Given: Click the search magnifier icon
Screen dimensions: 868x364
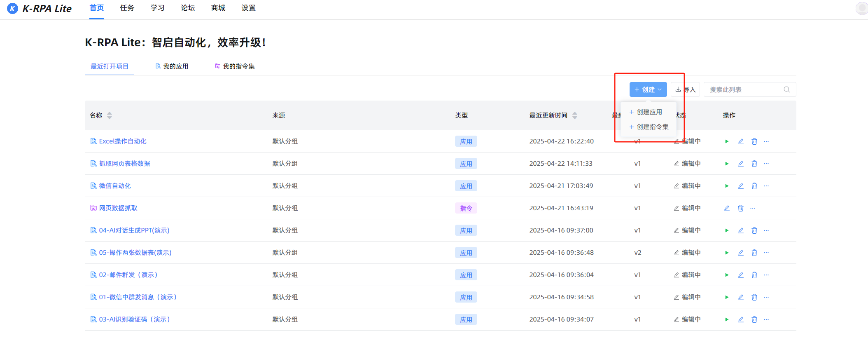Looking at the screenshot, I should tap(786, 89).
